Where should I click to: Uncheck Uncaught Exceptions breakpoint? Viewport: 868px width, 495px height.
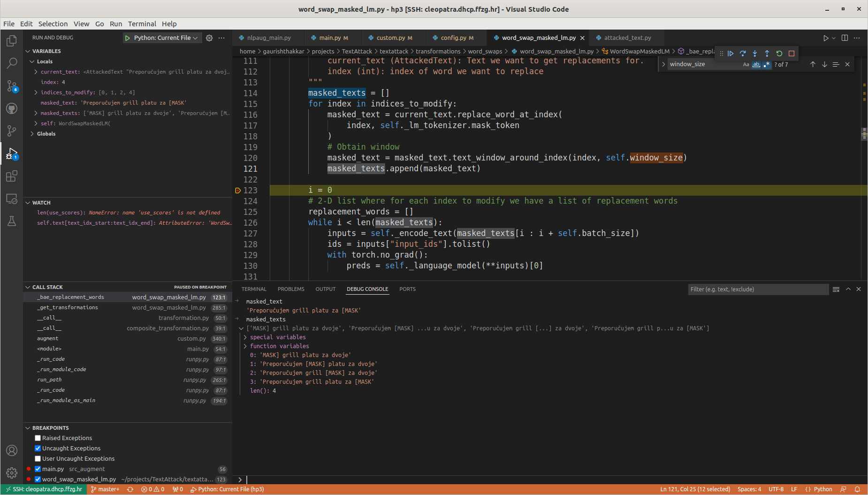(x=38, y=448)
